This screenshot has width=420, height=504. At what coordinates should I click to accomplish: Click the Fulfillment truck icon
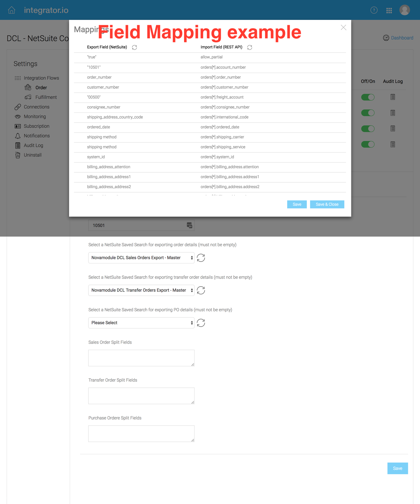click(x=28, y=97)
